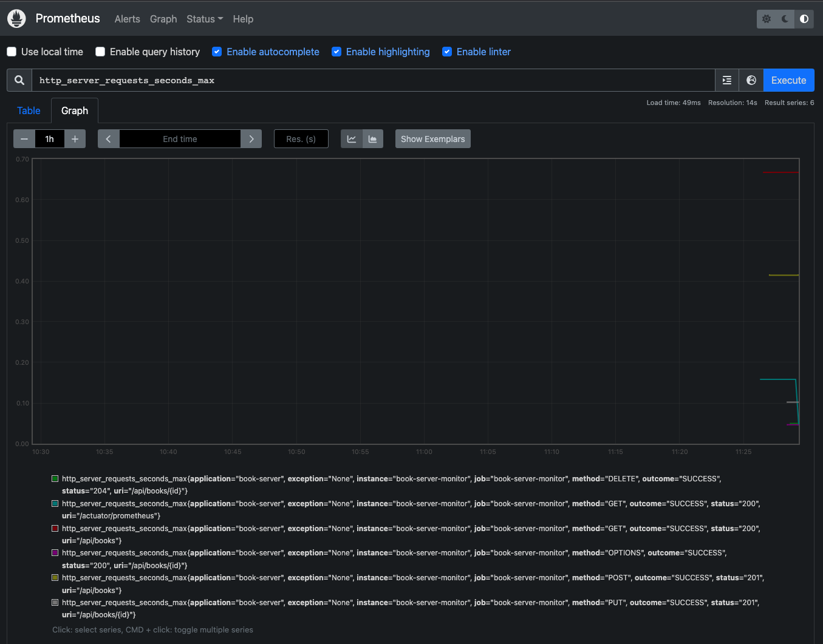Select the PUT series gray swatch

[x=55, y=603]
